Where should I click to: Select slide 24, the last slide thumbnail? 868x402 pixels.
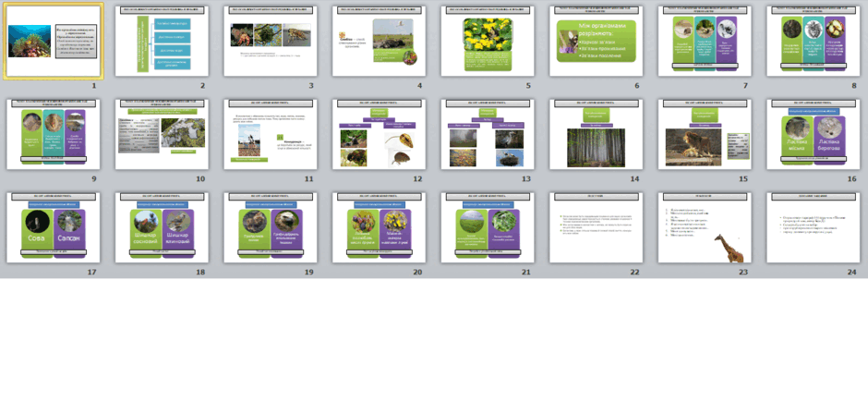813,227
